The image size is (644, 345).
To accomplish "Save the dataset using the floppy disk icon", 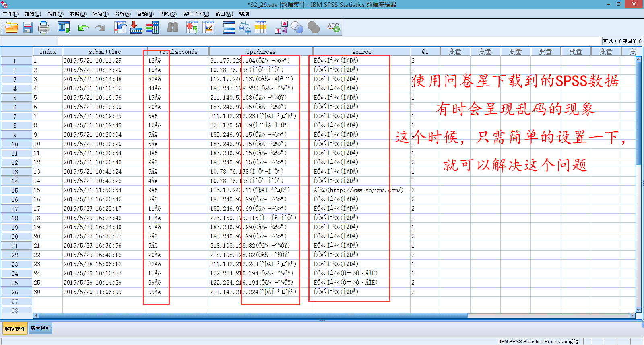I will tap(27, 27).
